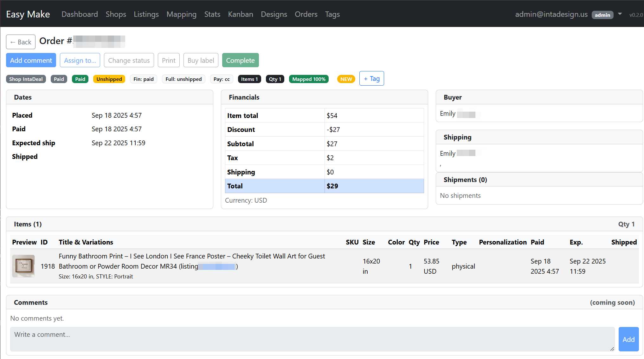Click the + Tag button
The height and width of the screenshot is (359, 644).
point(371,79)
